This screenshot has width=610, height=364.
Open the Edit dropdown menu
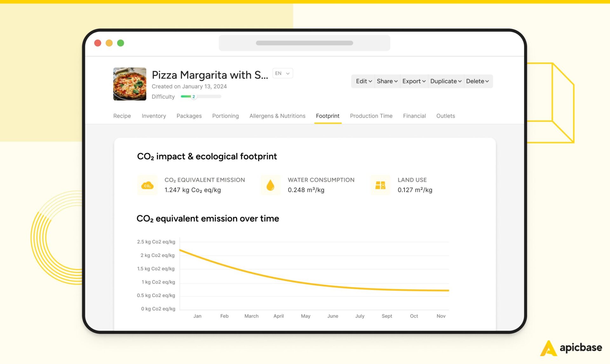point(363,82)
